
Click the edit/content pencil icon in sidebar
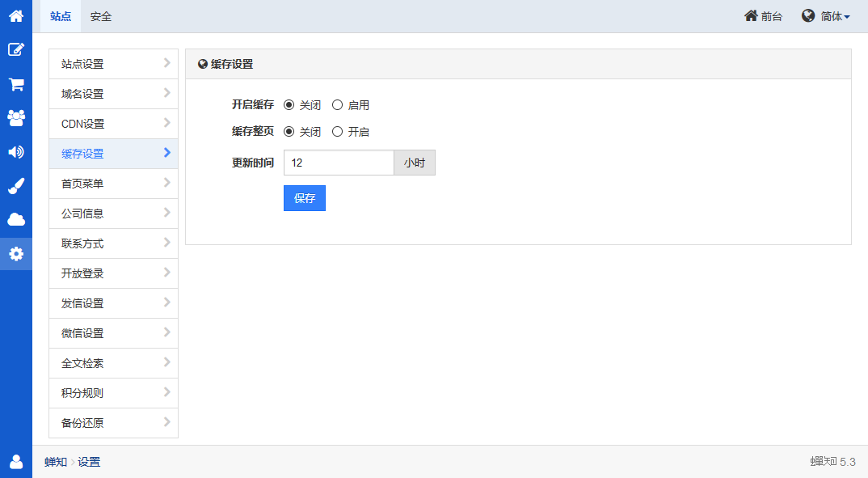pos(16,49)
